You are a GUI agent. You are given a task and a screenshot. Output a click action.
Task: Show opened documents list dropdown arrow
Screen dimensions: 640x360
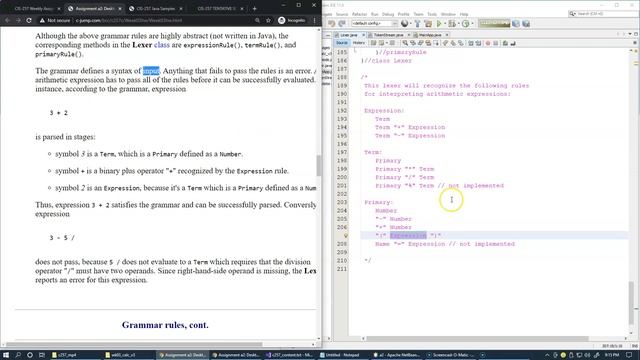(630, 34)
